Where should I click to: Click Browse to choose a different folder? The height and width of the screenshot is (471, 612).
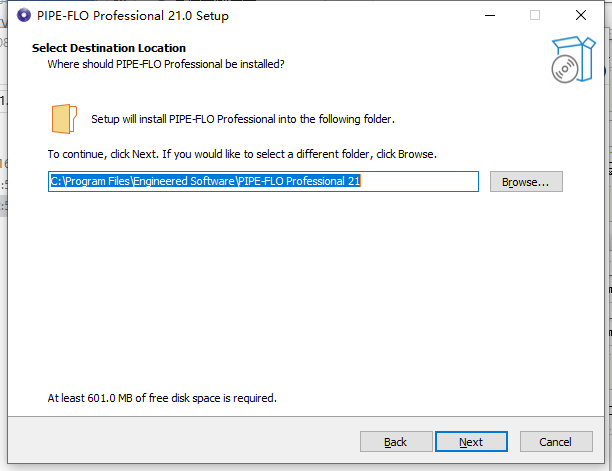tap(526, 181)
